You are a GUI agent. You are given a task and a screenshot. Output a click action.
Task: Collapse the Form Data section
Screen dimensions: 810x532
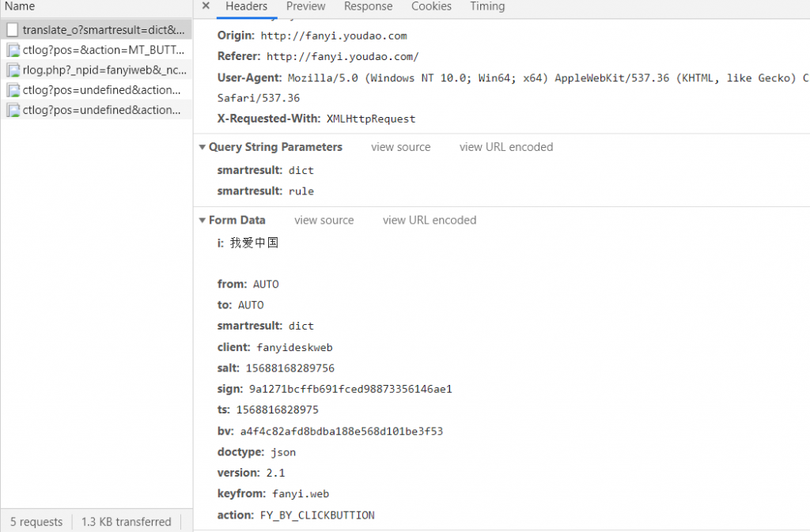point(202,221)
